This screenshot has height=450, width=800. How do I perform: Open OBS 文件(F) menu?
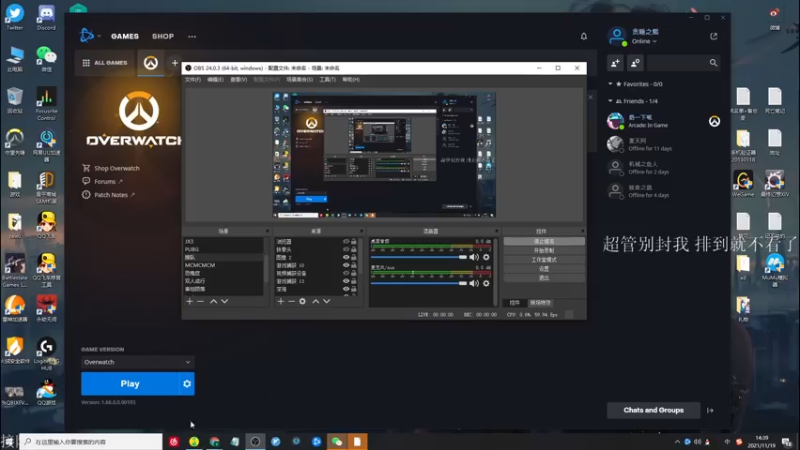(x=192, y=80)
